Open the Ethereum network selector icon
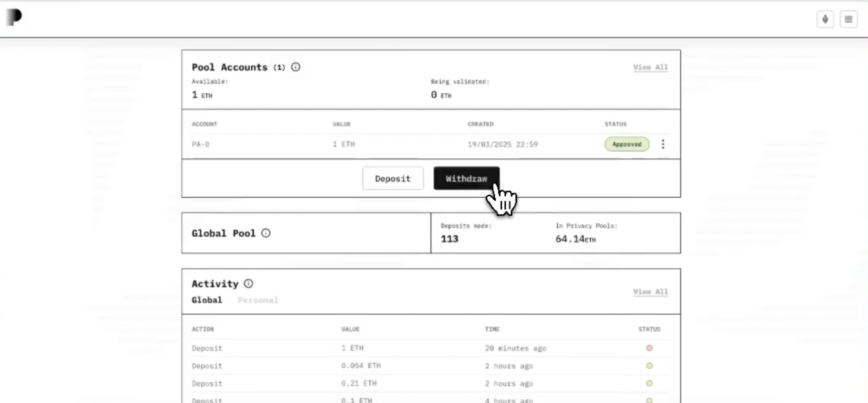The image size is (868, 403). (825, 19)
